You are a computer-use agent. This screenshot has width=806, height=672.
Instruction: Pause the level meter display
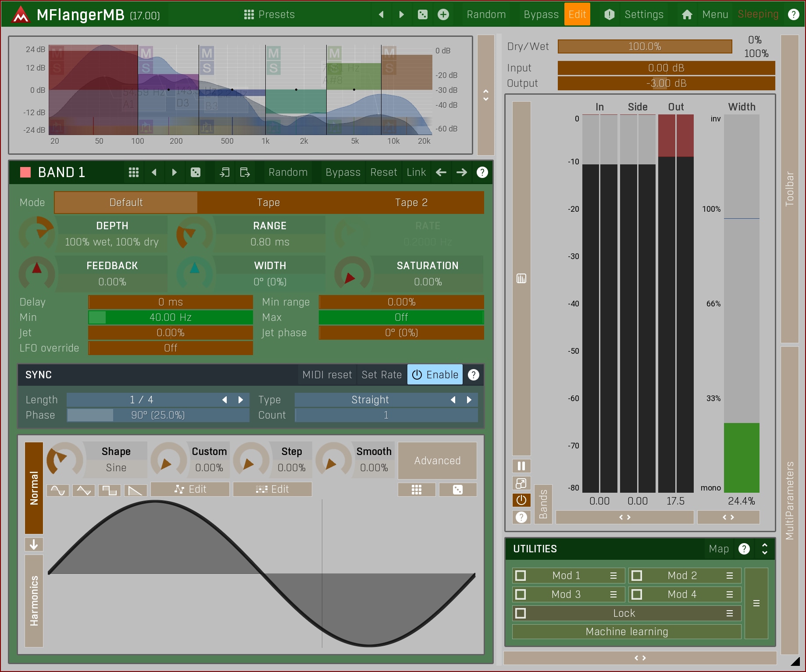click(521, 466)
